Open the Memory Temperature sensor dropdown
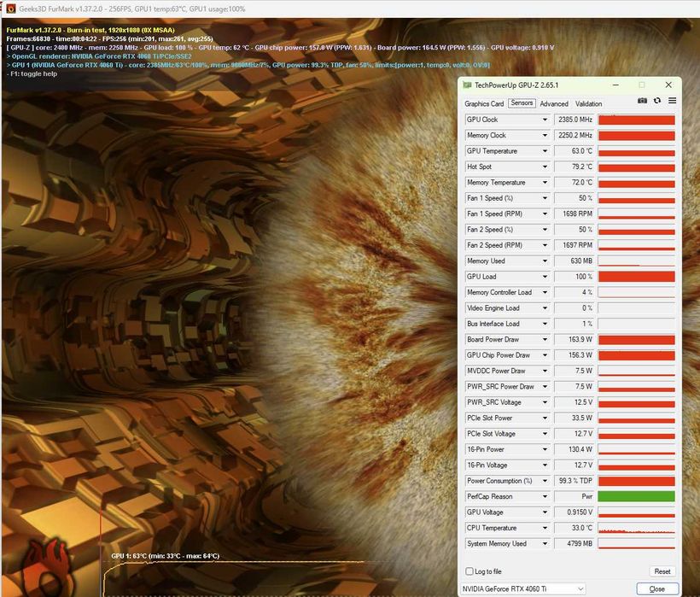The height and width of the screenshot is (597, 700). point(545,182)
